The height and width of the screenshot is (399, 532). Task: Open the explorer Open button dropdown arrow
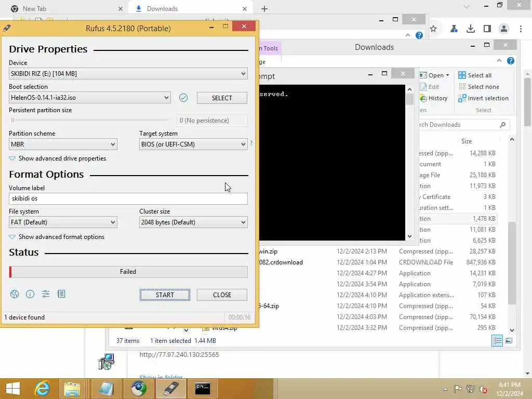click(x=447, y=75)
